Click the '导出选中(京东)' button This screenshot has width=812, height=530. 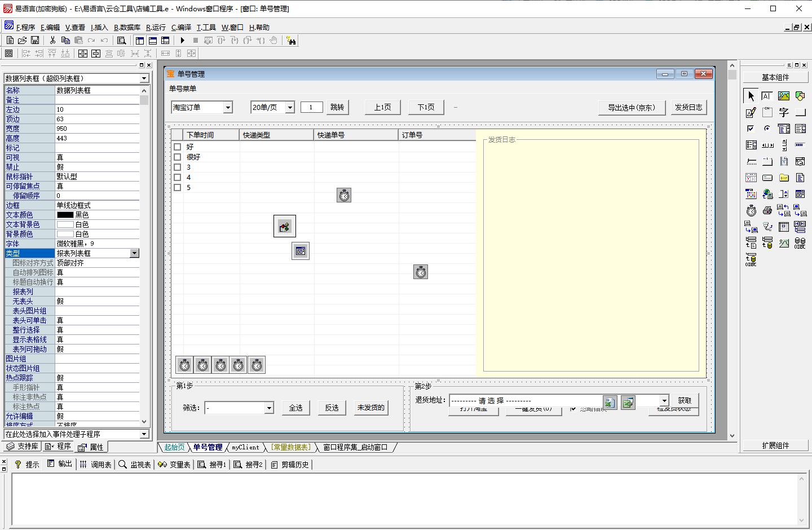pyautogui.click(x=632, y=108)
